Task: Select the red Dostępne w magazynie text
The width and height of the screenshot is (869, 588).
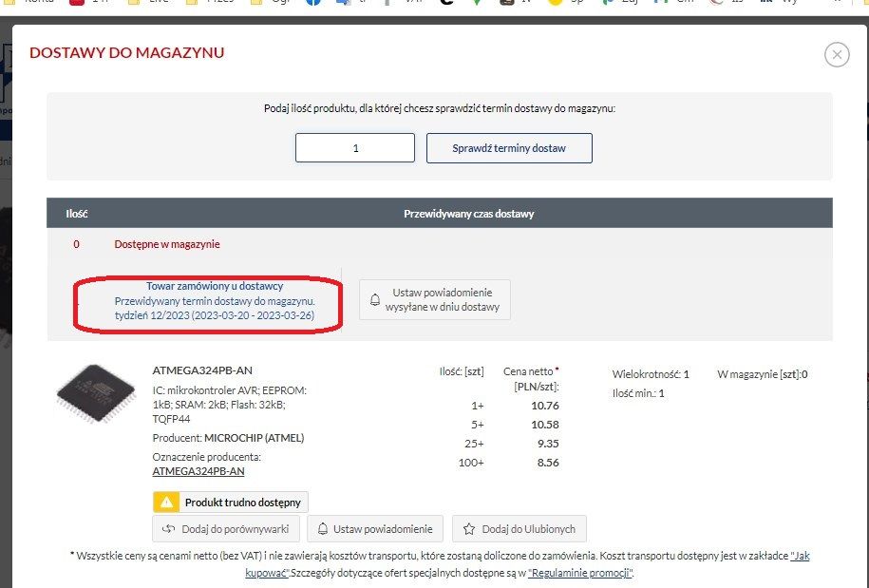Action: pyautogui.click(x=167, y=244)
